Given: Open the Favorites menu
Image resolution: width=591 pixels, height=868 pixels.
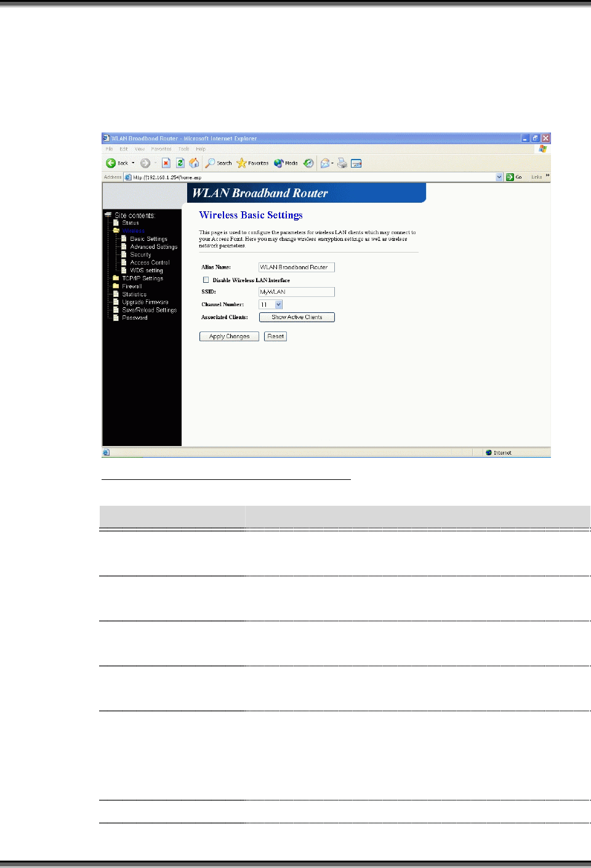Looking at the screenshot, I should [161, 148].
